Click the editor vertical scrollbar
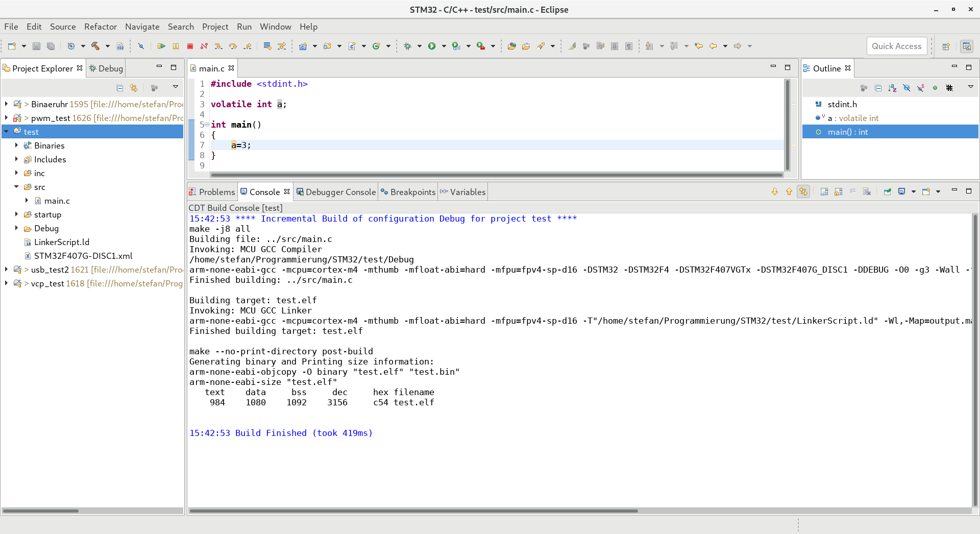 tap(788, 125)
